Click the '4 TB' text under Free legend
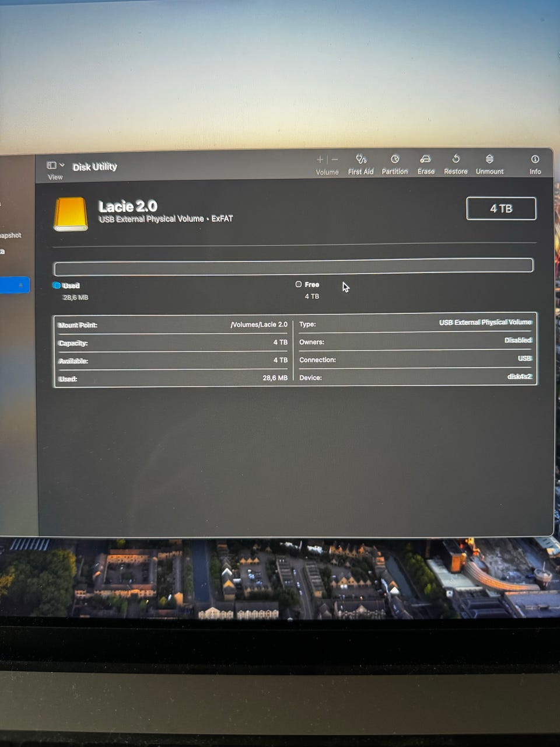This screenshot has height=747, width=560. (x=312, y=296)
